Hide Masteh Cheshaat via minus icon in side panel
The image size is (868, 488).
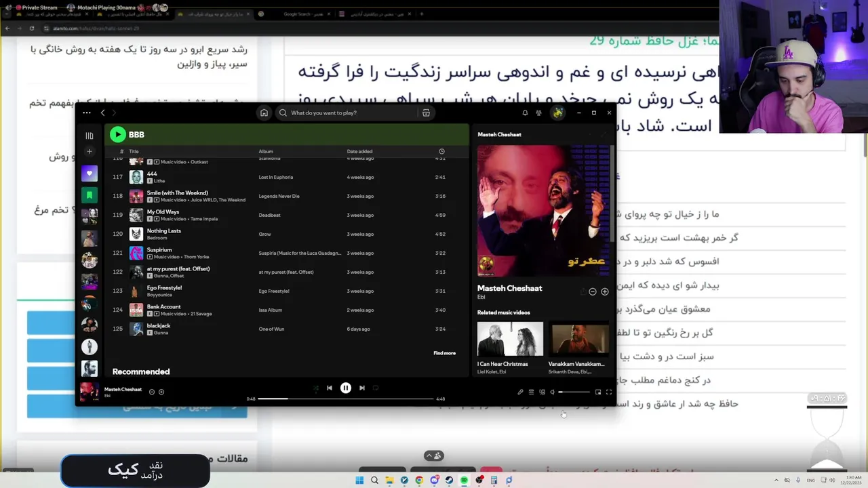tap(593, 291)
